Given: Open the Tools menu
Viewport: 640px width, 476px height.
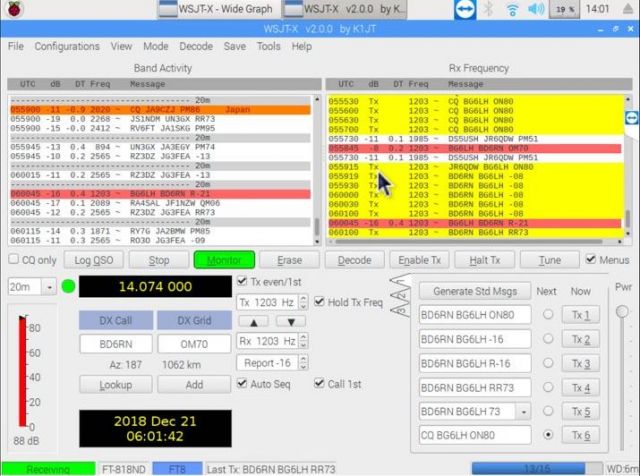Looking at the screenshot, I should (268, 47).
